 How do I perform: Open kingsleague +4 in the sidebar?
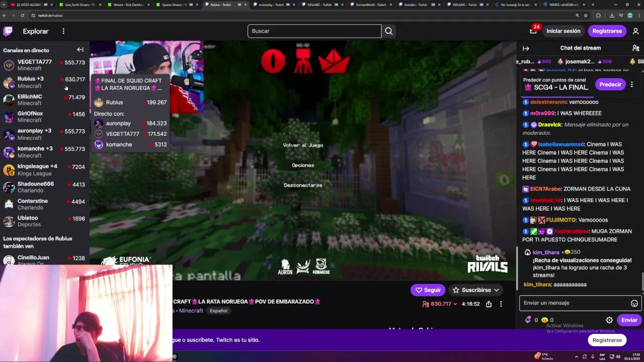pos(45,169)
